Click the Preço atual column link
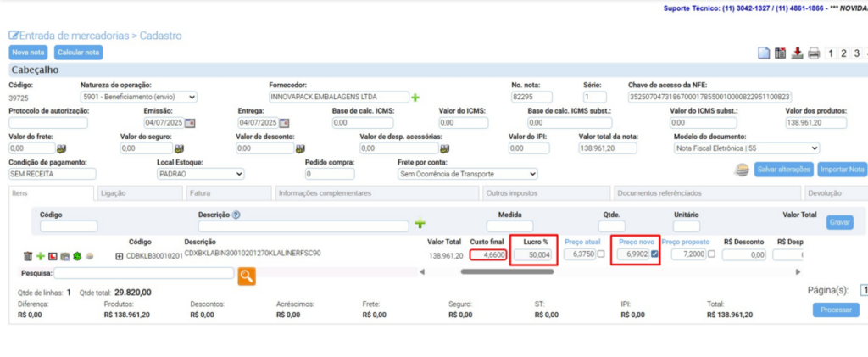The height and width of the screenshot is (357, 868). (x=582, y=242)
